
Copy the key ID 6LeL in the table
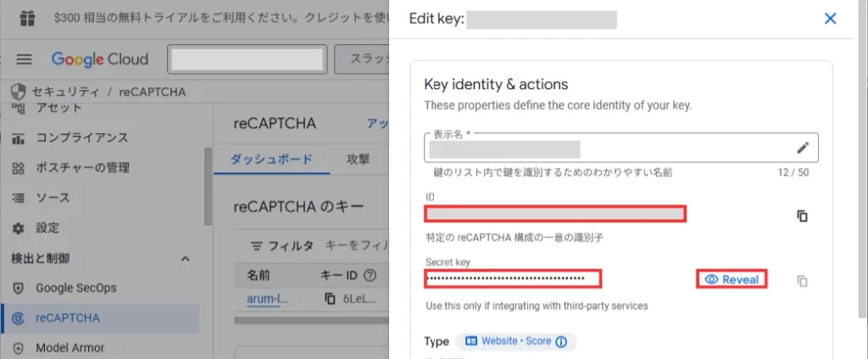(330, 299)
